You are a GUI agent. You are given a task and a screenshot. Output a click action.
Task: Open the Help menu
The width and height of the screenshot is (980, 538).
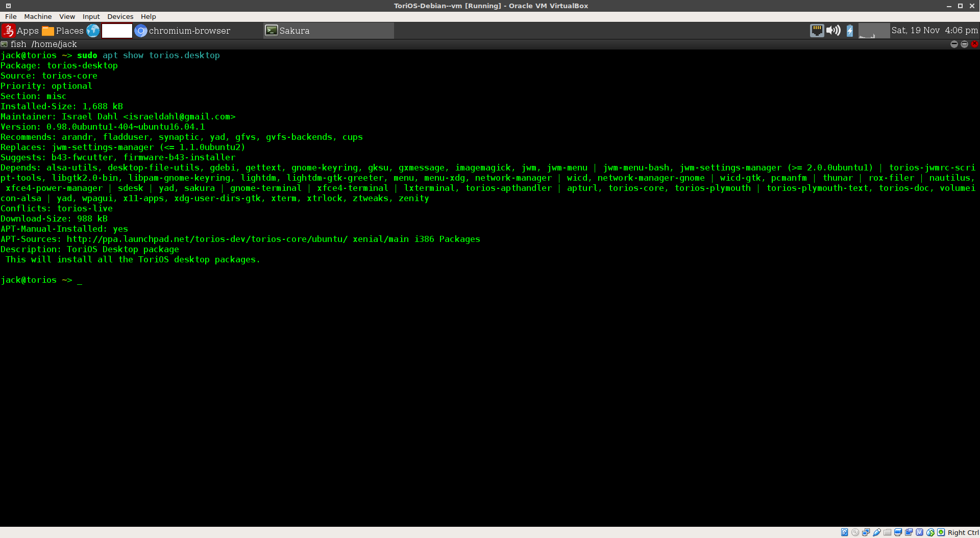click(148, 16)
